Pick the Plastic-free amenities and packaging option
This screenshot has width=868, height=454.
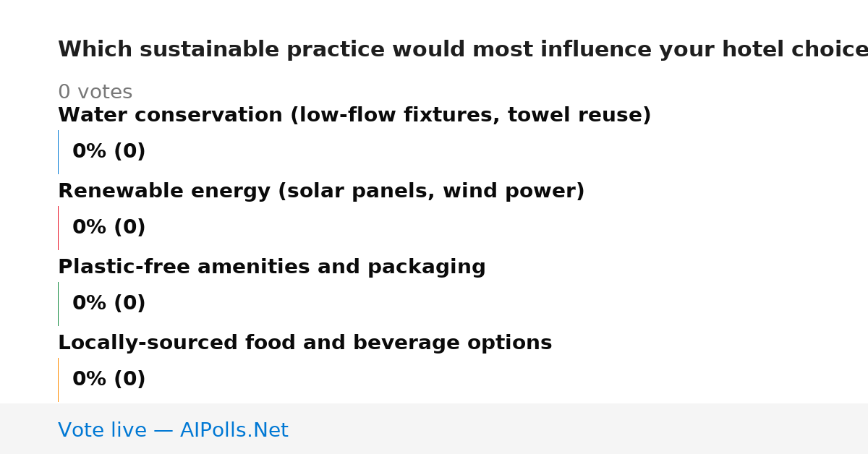coord(272,267)
